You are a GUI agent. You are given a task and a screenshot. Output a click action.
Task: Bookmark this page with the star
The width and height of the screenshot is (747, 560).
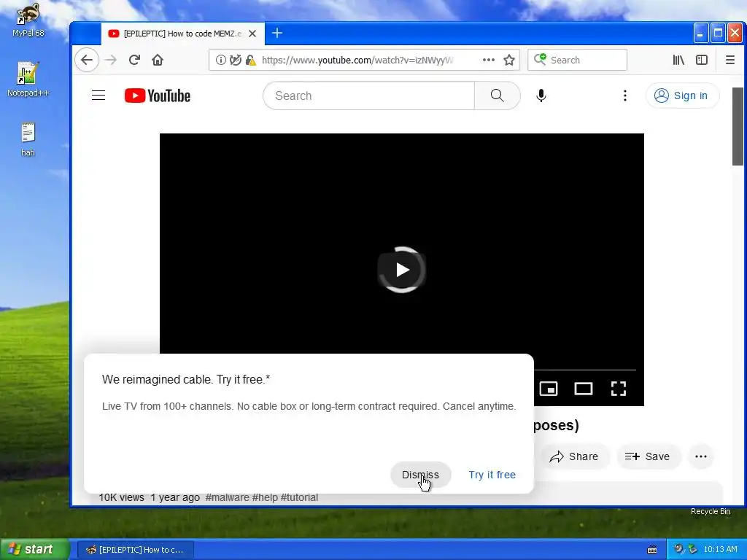point(509,60)
